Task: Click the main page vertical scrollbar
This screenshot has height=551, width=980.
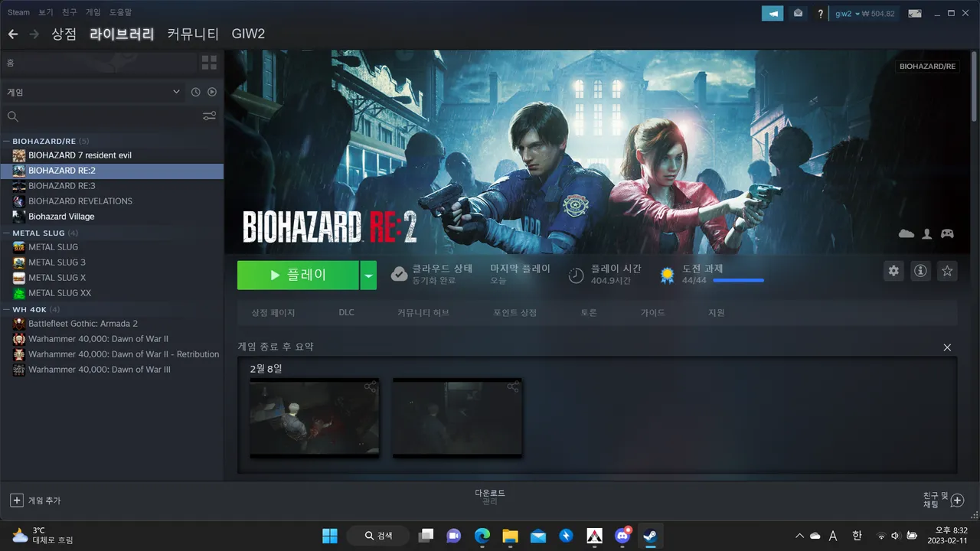Action: [x=975, y=86]
